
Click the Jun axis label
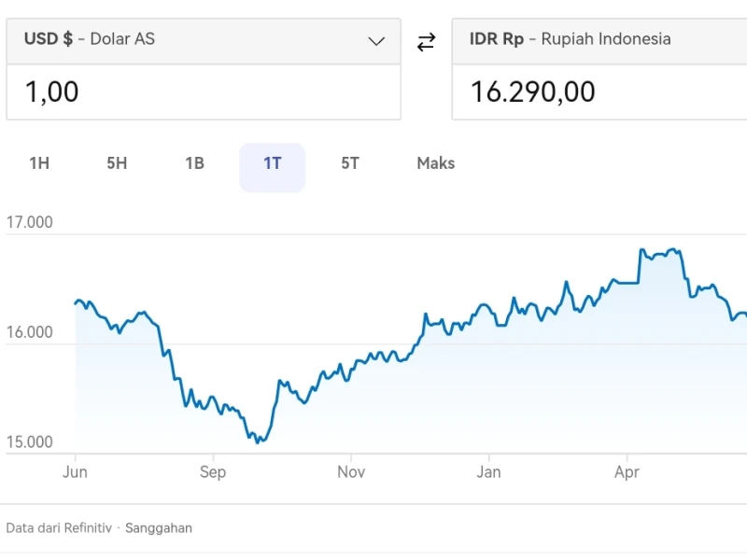point(76,472)
